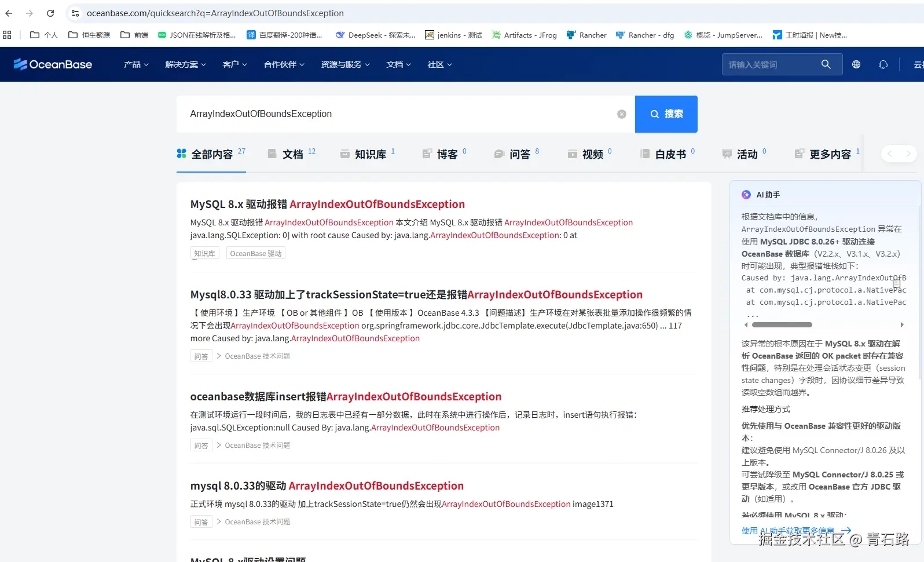Select the 博客 tab
Image resolution: width=924 pixels, height=562 pixels.
pyautogui.click(x=444, y=154)
